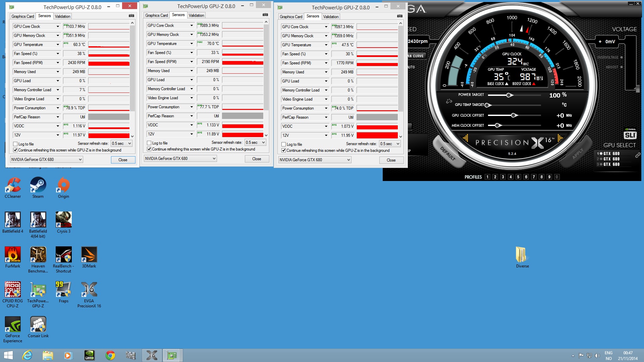
Task: Open Internet Explorer from the taskbar
Action: click(27, 355)
